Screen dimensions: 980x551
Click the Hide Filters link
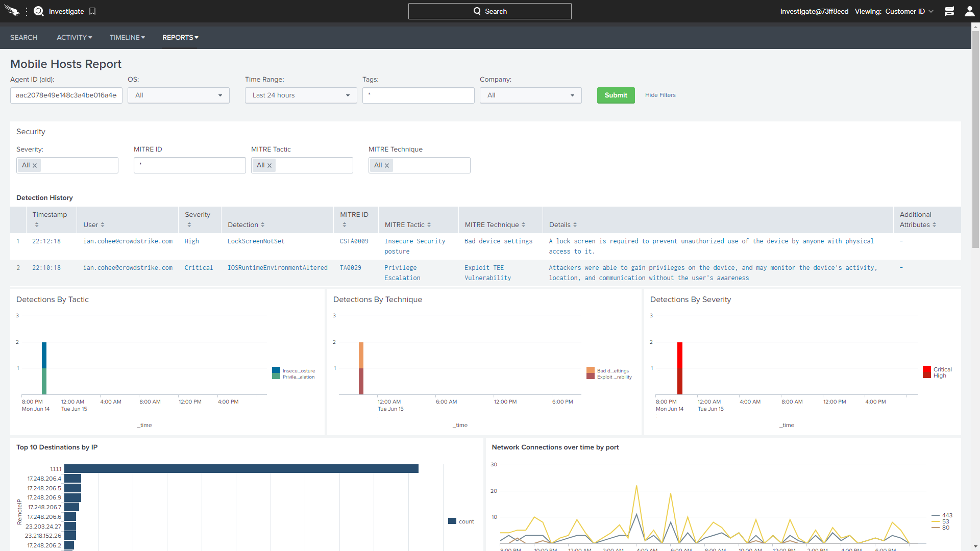[x=660, y=95]
